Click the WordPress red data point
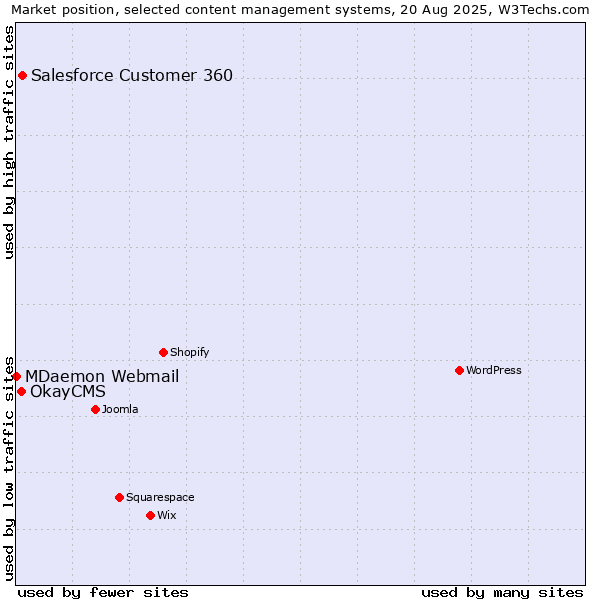Image resolution: width=600 pixels, height=600 pixels. (x=460, y=370)
